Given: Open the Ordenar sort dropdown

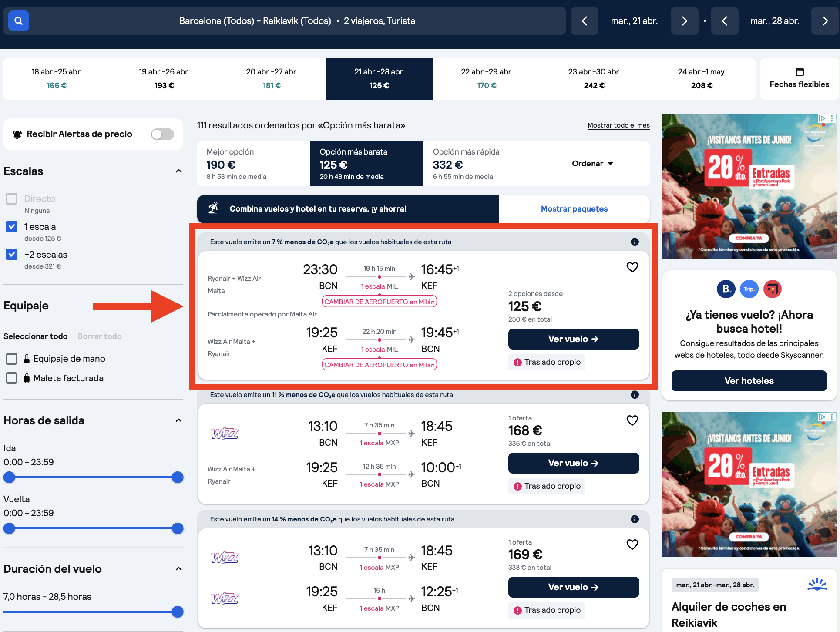Looking at the screenshot, I should [x=593, y=164].
